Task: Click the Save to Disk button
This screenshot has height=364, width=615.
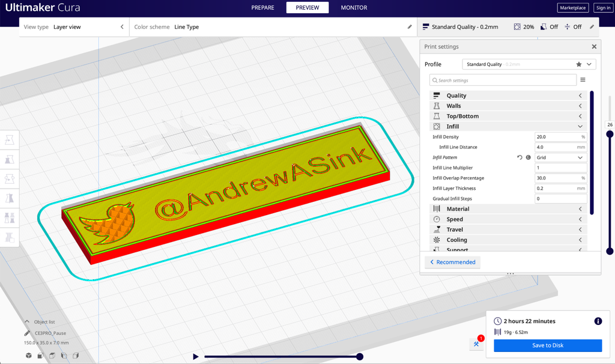Action: [547, 345]
